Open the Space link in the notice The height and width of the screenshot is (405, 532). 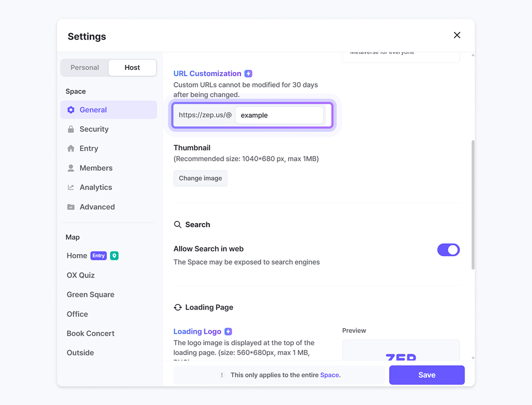click(329, 375)
